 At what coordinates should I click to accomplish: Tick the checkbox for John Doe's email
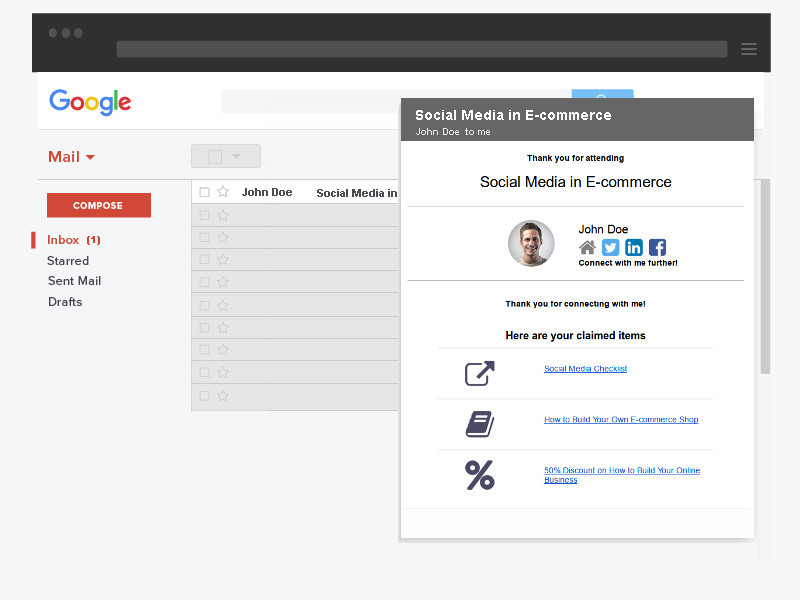tap(205, 192)
